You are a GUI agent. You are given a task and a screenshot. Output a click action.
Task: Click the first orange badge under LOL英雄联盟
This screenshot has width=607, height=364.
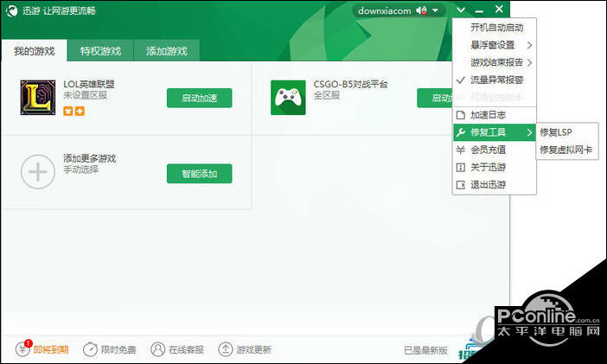point(68,112)
